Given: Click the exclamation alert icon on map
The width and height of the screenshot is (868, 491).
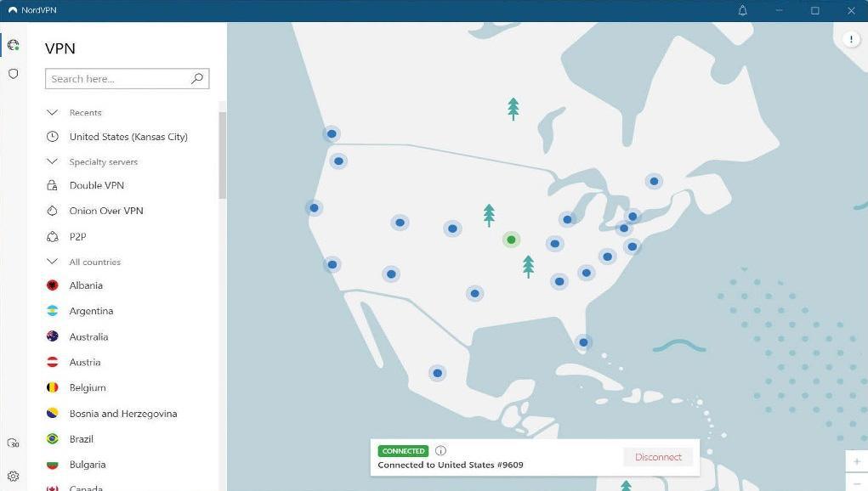Looking at the screenshot, I should point(851,39).
